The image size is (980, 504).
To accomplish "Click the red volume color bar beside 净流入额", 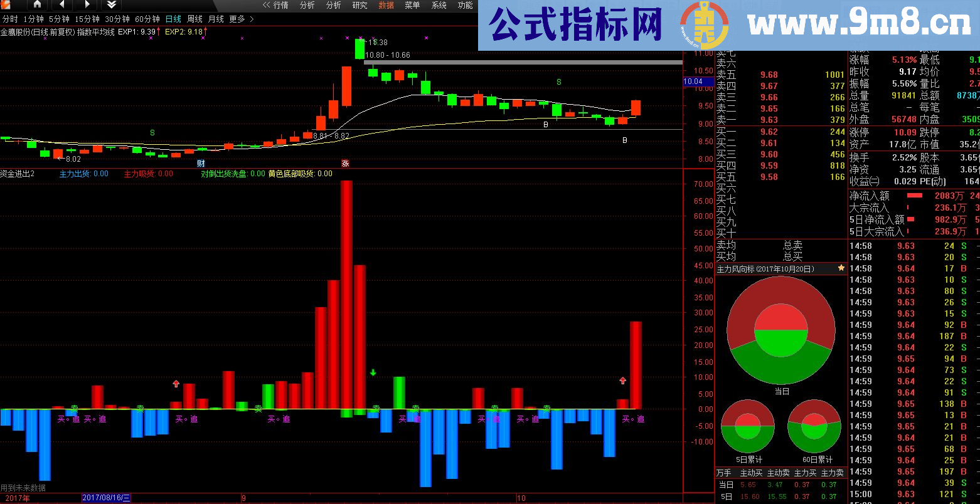I will coord(914,196).
